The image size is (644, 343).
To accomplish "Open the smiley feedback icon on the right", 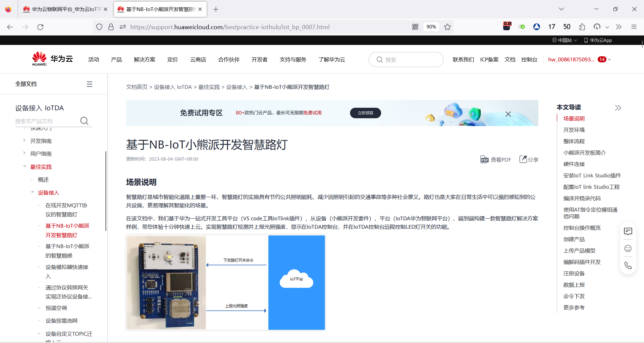I will tap(628, 248).
